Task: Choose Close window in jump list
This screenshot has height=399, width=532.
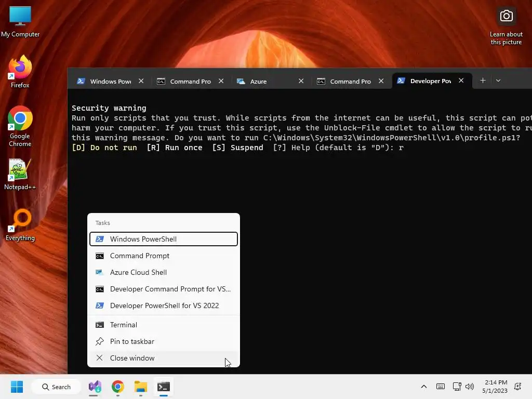Action: tap(164, 358)
